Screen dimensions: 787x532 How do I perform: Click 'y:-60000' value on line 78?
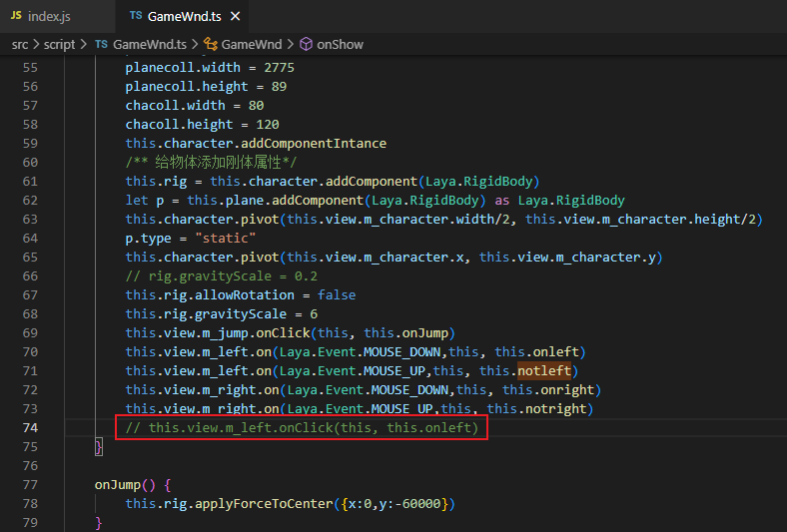[x=409, y=504]
